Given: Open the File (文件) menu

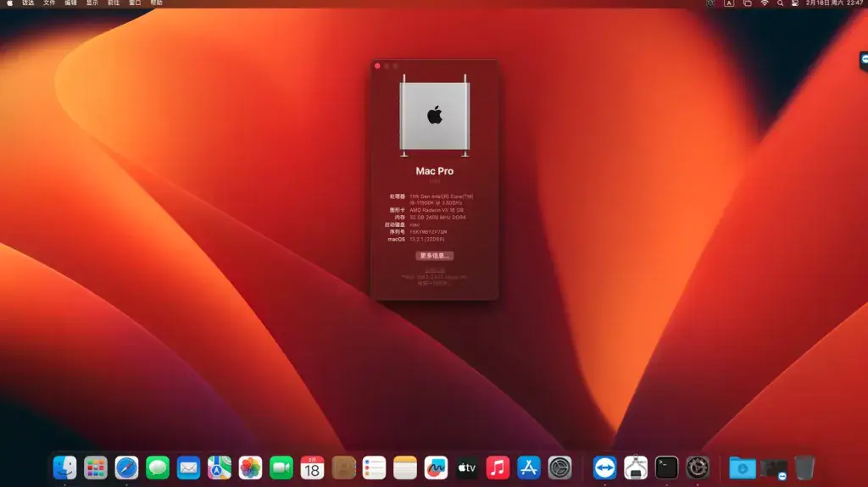Looking at the screenshot, I should coord(49,3).
